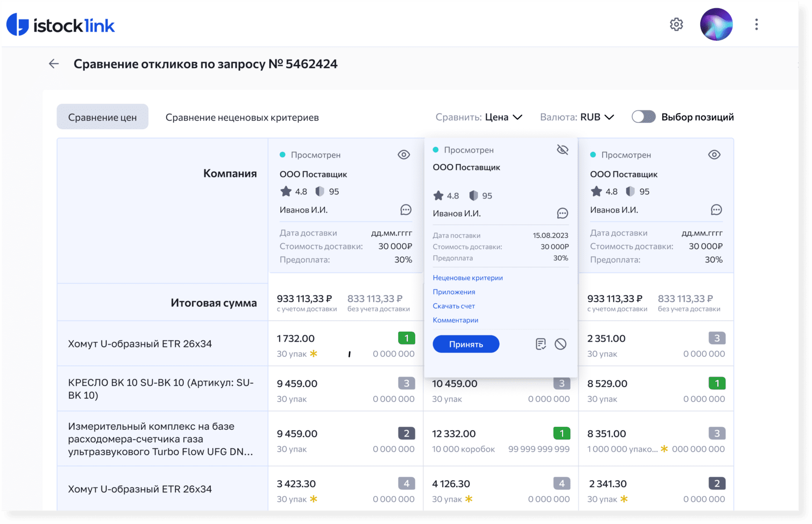Click the Скачать счет link
This screenshot has height=524, width=812.
(454, 306)
